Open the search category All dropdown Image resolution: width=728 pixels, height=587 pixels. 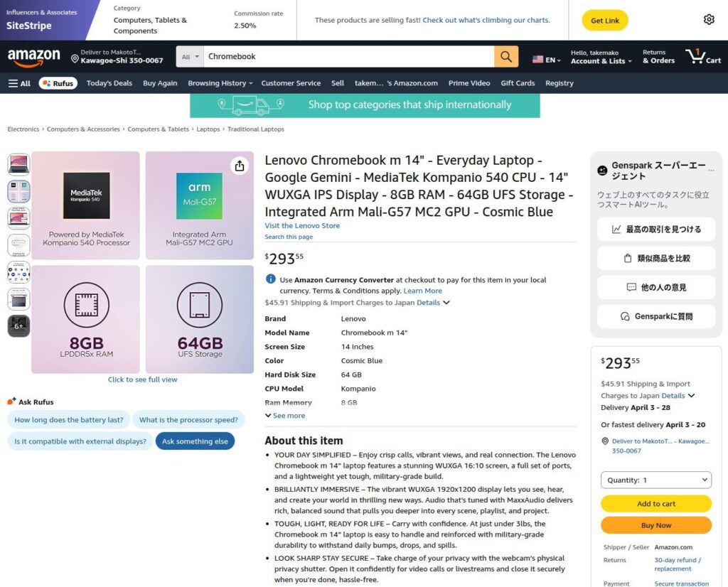(190, 57)
